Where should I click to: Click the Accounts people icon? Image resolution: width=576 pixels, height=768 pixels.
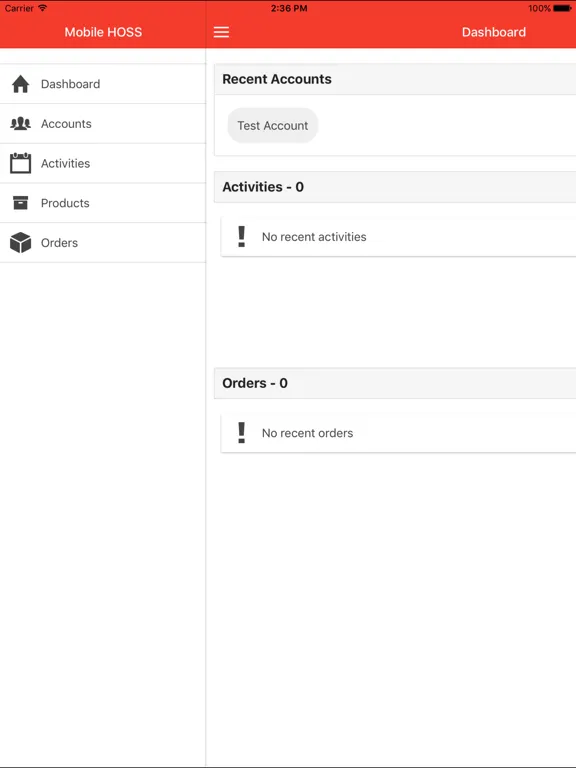(x=21, y=123)
